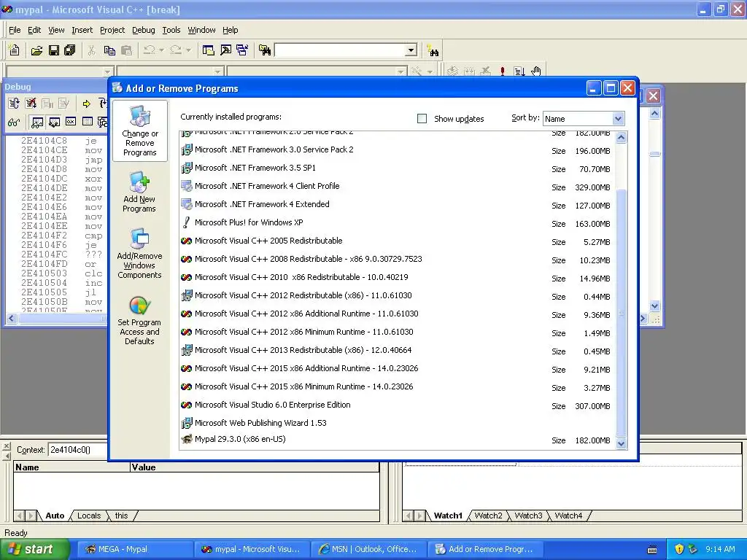Open Add/Remove Windows Components
747x560 pixels.
(x=139, y=253)
